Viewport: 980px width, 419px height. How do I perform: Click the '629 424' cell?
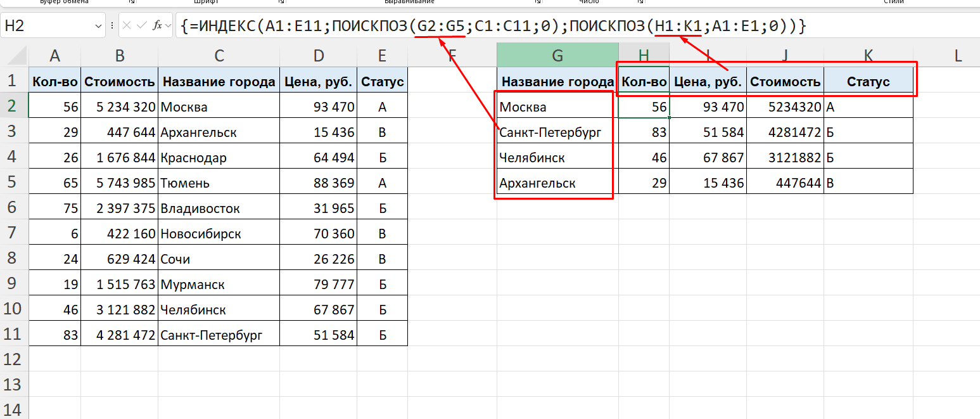pyautogui.click(x=120, y=259)
